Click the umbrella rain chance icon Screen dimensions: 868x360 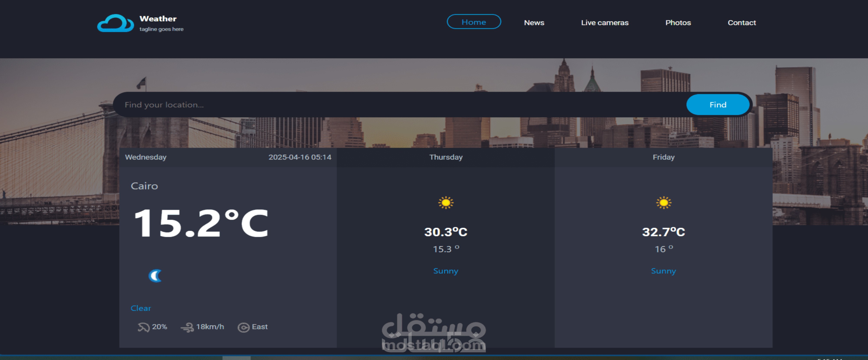click(x=143, y=327)
